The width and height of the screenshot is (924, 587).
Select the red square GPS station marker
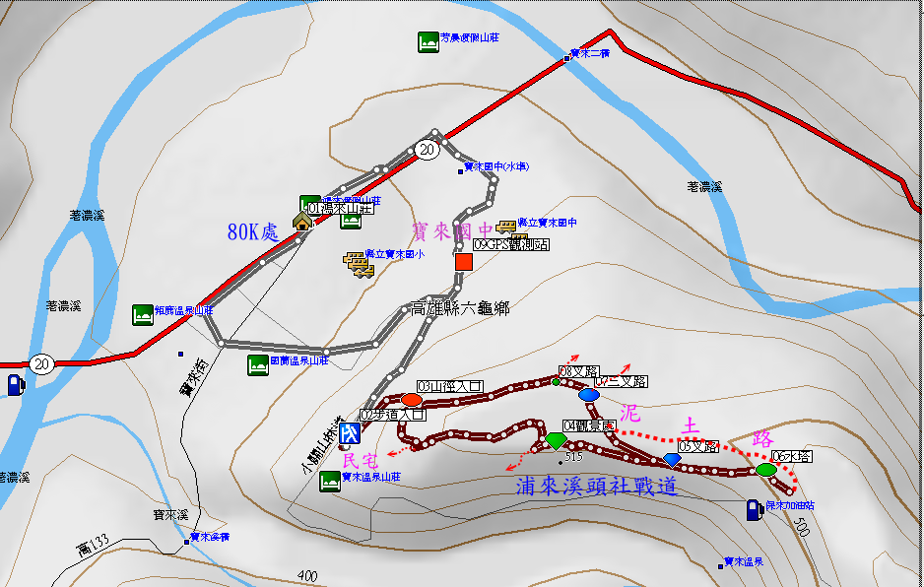point(464,262)
